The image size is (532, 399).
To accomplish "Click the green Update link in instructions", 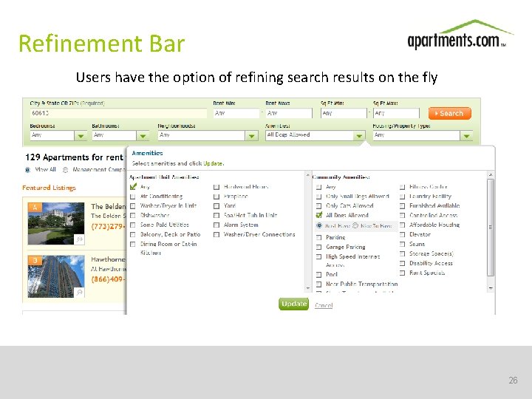I will tap(213, 163).
